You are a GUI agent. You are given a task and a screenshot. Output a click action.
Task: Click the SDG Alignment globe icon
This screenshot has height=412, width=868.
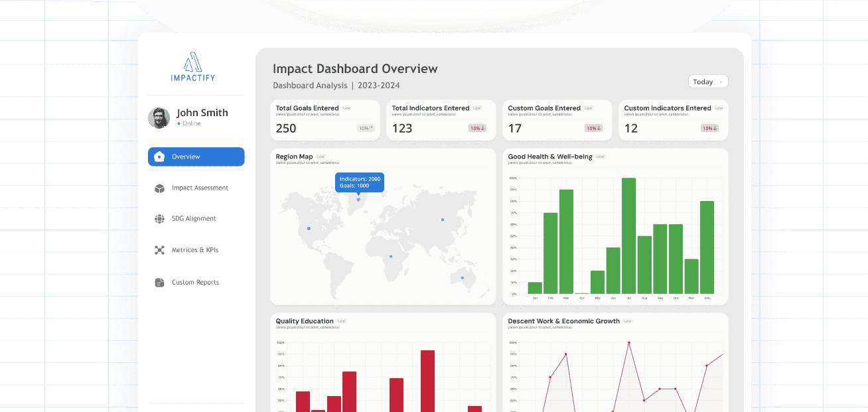click(x=159, y=219)
